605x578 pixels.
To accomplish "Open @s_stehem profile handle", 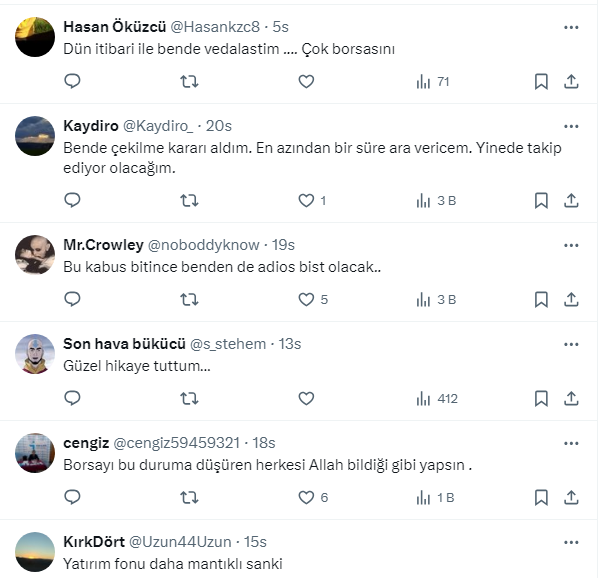I will [x=228, y=344].
